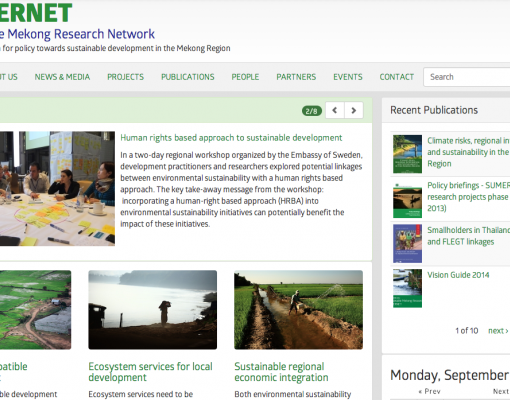Screen dimensions: 510x400
Task: Go to the Publications page
Action: pos(188,77)
